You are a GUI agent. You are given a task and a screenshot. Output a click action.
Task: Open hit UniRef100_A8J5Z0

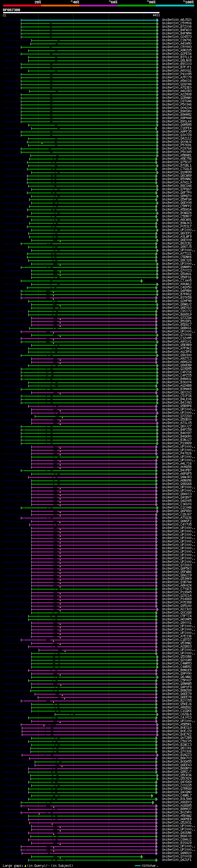pyautogui.click(x=177, y=20)
